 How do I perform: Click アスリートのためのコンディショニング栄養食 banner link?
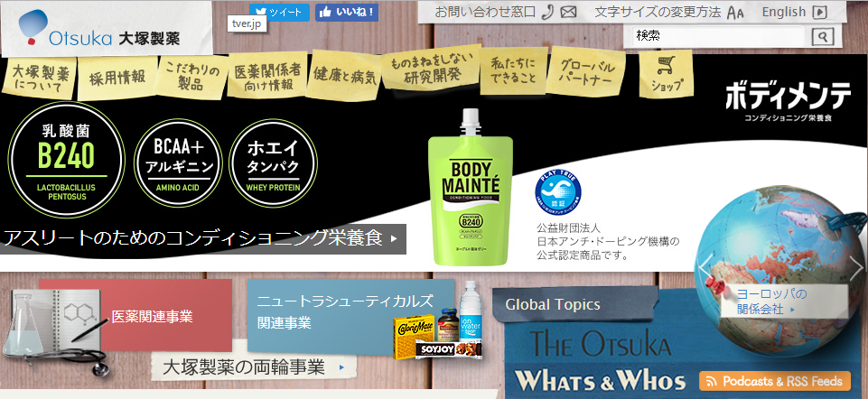pos(202,238)
